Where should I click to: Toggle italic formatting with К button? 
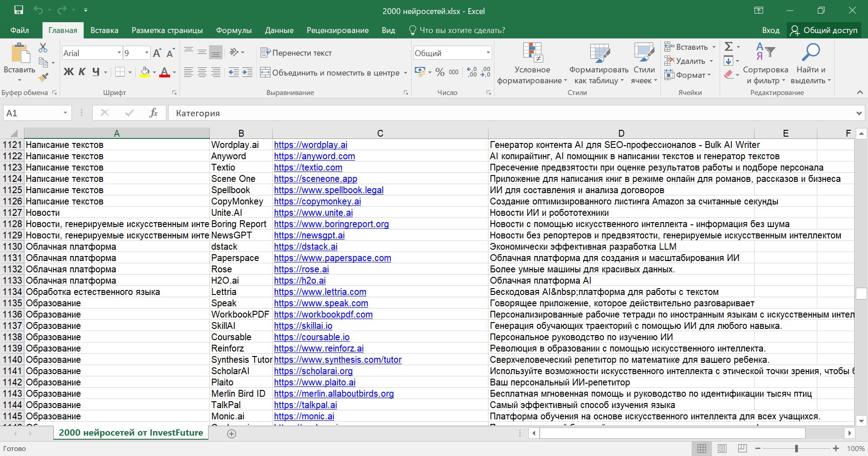coord(82,72)
